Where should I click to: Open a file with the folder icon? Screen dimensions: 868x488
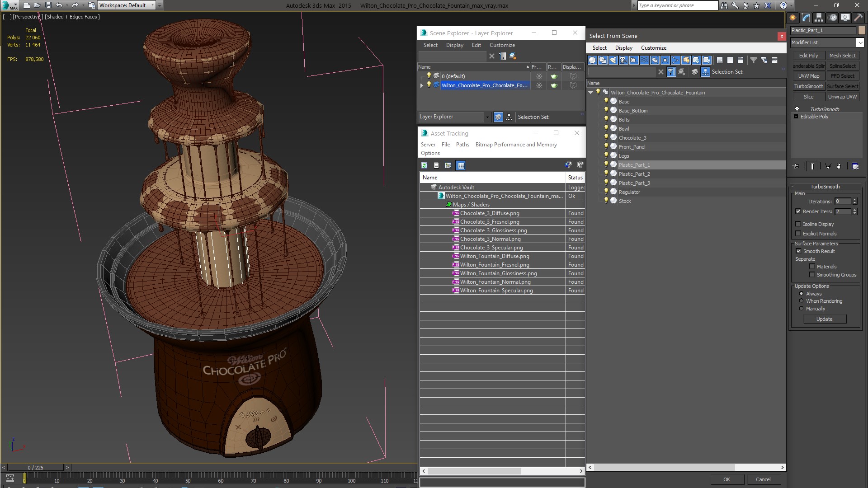[x=38, y=5]
